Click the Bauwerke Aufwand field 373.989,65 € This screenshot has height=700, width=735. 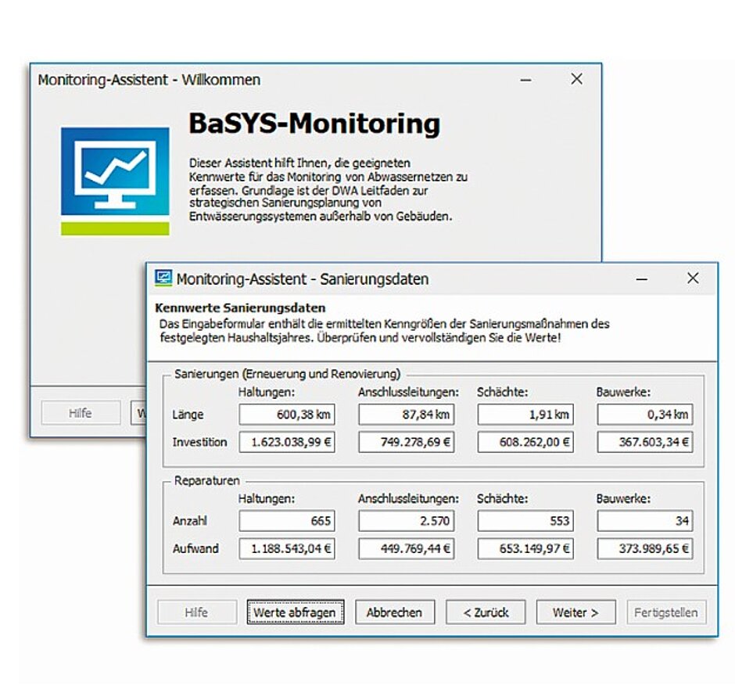point(644,549)
